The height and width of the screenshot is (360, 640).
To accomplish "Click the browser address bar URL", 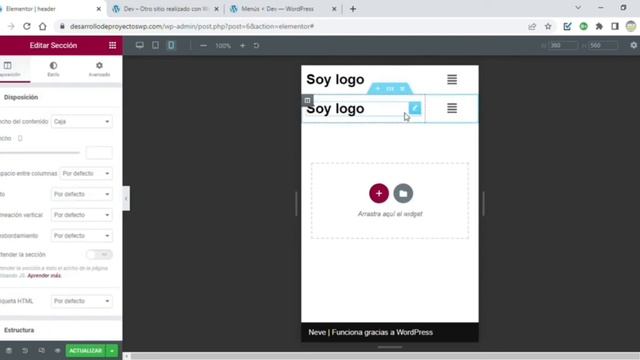I will tap(192, 26).
